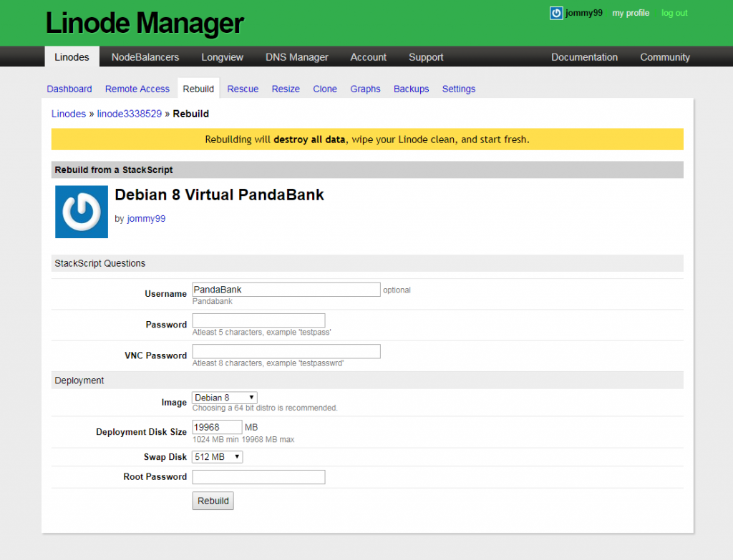
Task: Open the Documentation link in nav bar
Action: pos(584,57)
